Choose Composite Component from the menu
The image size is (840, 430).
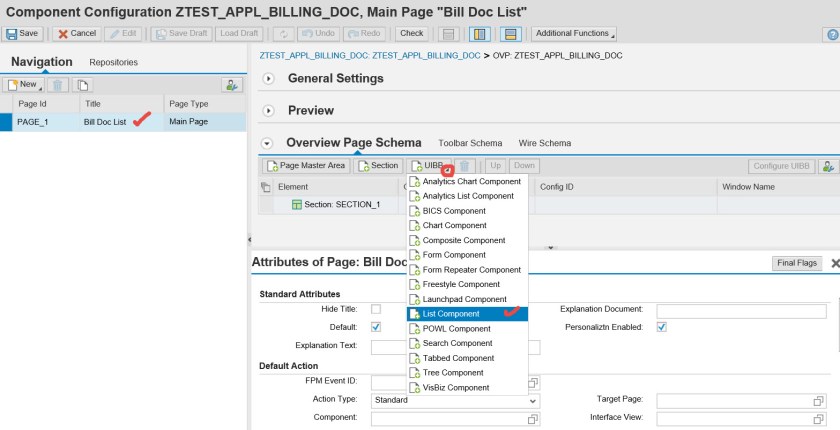point(467,240)
